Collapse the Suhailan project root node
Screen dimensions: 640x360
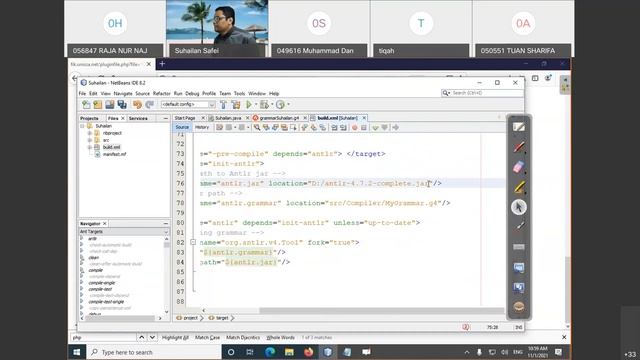82,126
